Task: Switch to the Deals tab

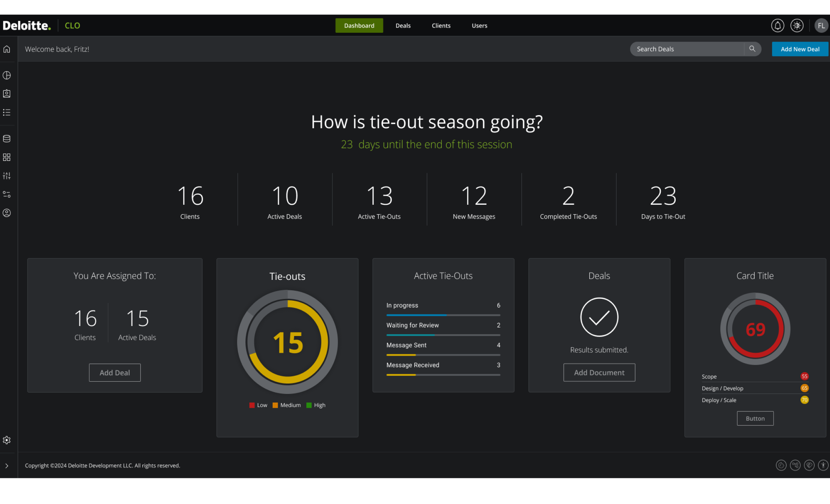Action: (403, 25)
